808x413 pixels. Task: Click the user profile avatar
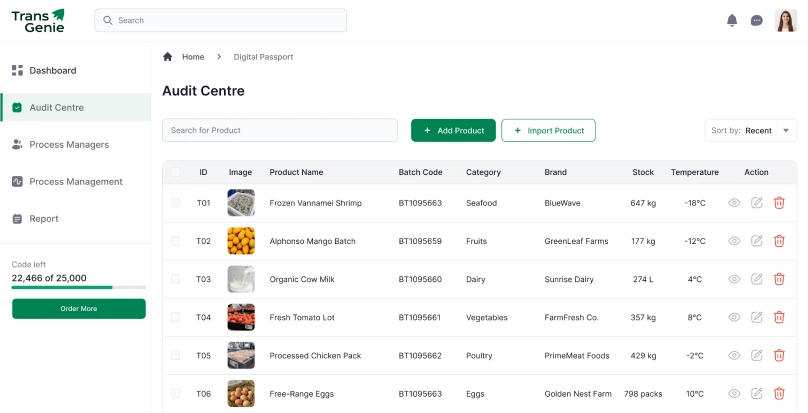coord(785,21)
